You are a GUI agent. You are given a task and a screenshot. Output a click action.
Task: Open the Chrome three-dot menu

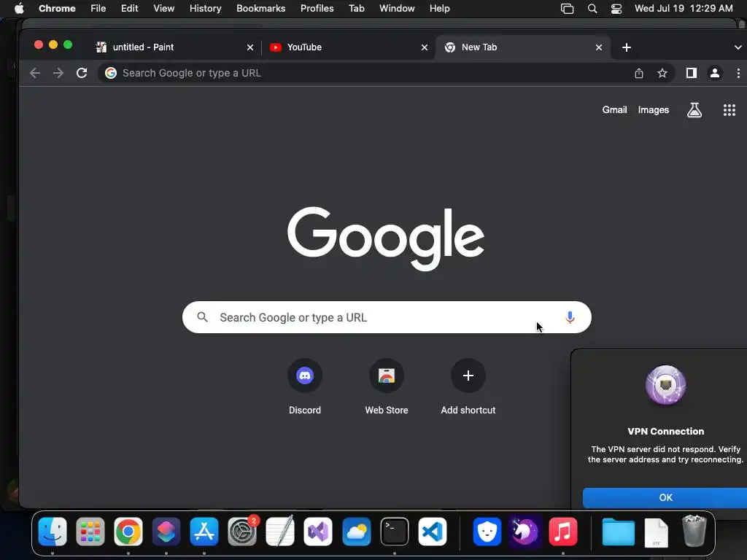pos(738,73)
